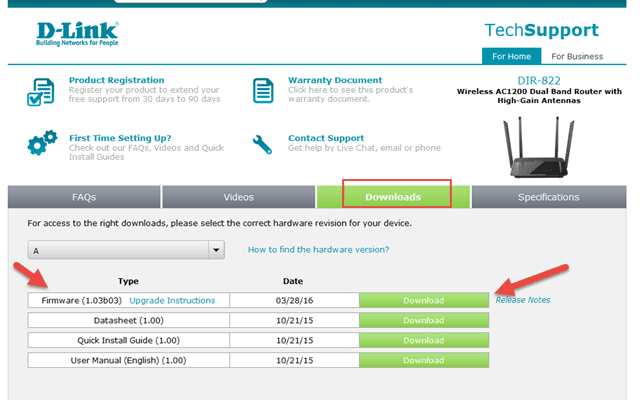Open the Videos tab
This screenshot has height=400, width=640.
point(238,197)
